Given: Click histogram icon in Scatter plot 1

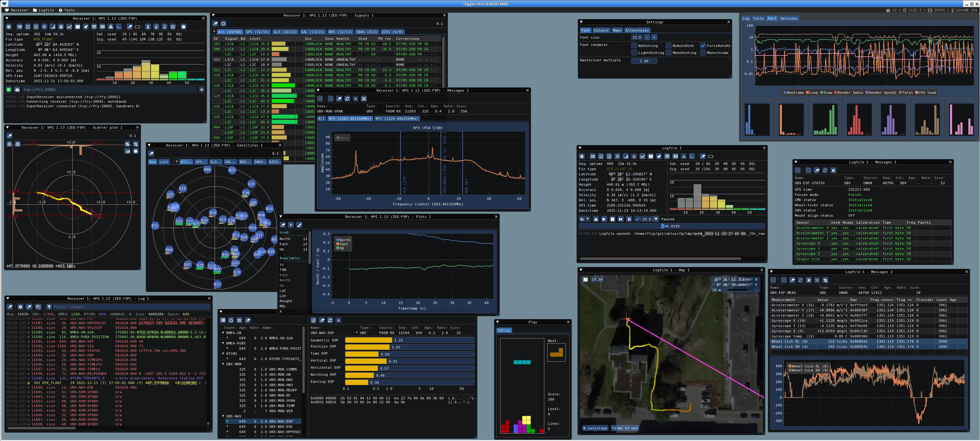Looking at the screenshot, I should pyautogui.click(x=128, y=151).
